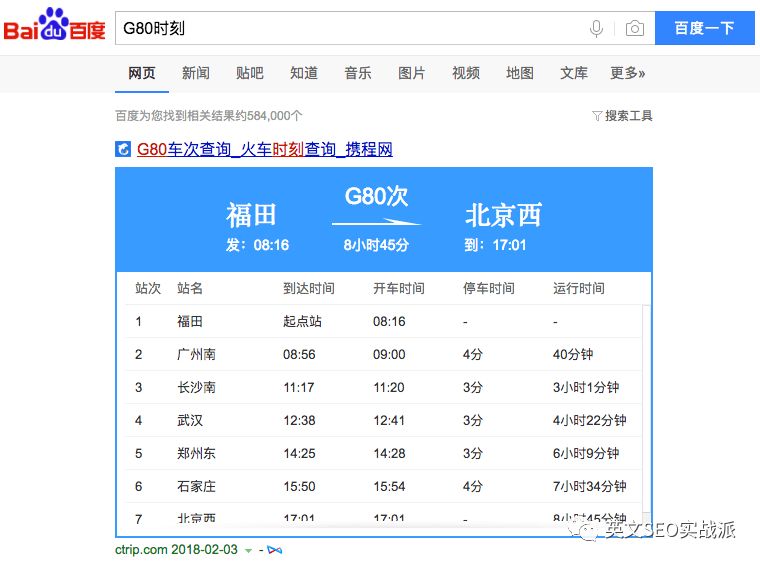The image size is (760, 563).
Task: Open image search camera icon
Action: pos(634,28)
